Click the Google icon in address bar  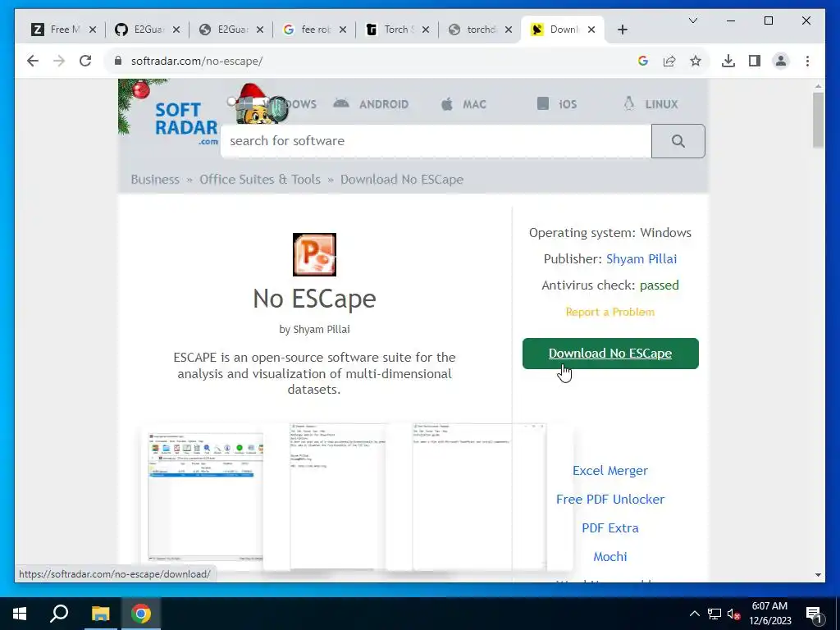[x=643, y=61]
